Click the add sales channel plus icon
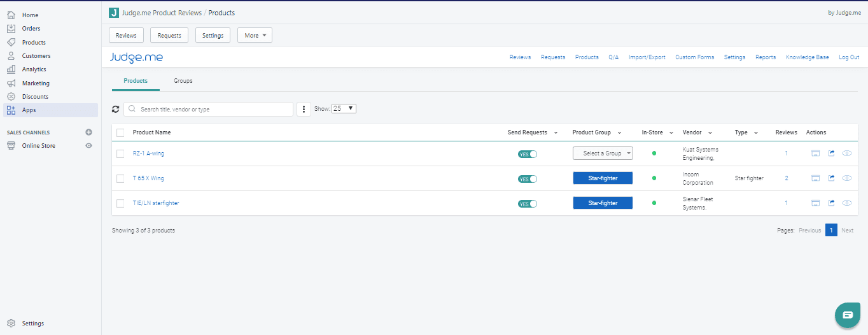The width and height of the screenshot is (868, 335). [x=88, y=132]
